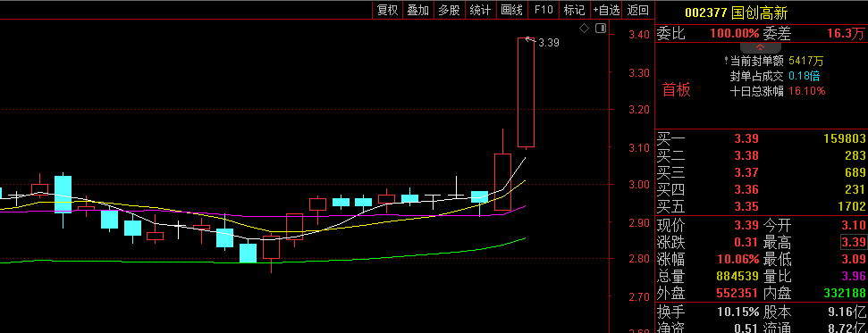Viewport: 868px width, 333px height.
Task: Click 返回 to go back
Action: (637, 10)
